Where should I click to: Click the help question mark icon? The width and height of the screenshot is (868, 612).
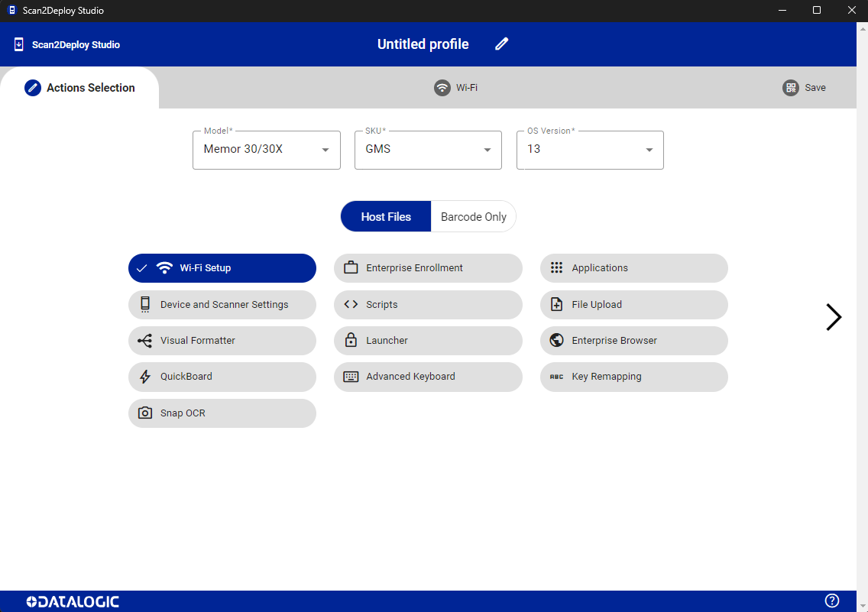[832, 601]
